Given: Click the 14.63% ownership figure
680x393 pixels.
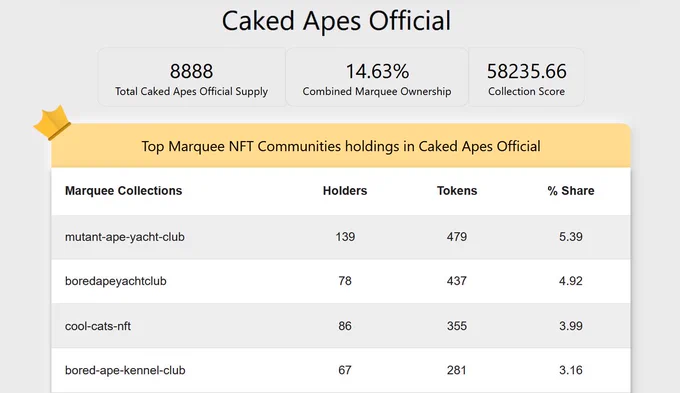Looking at the screenshot, I should click(377, 72).
